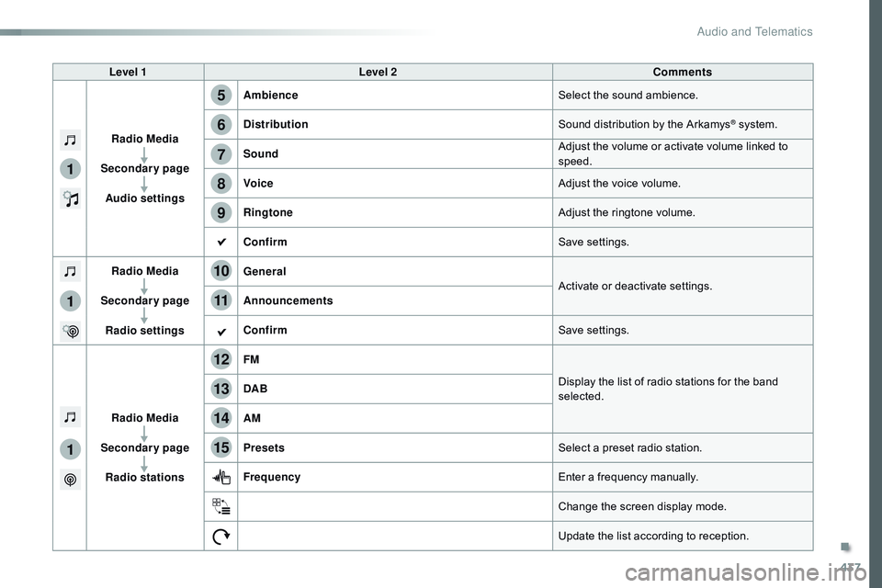The width and height of the screenshot is (882, 588).
Task: Click the number 15 Presets badge
Action: click(x=221, y=447)
